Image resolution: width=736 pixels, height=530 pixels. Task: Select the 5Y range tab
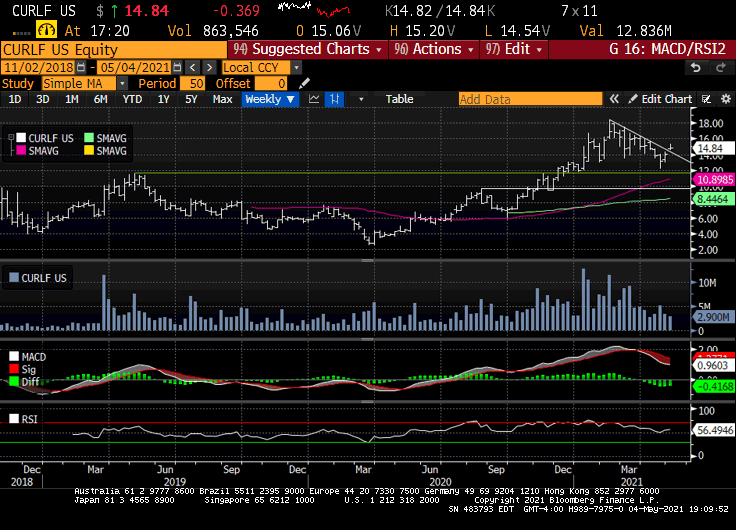(x=191, y=99)
